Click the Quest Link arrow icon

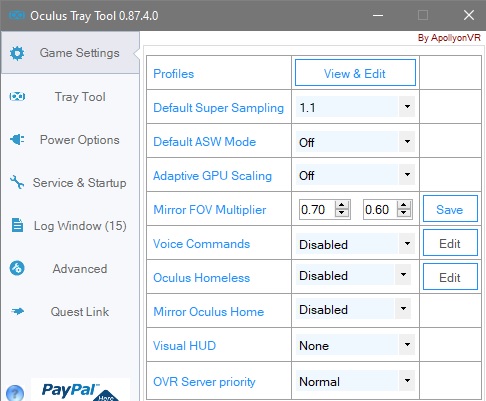coord(17,311)
